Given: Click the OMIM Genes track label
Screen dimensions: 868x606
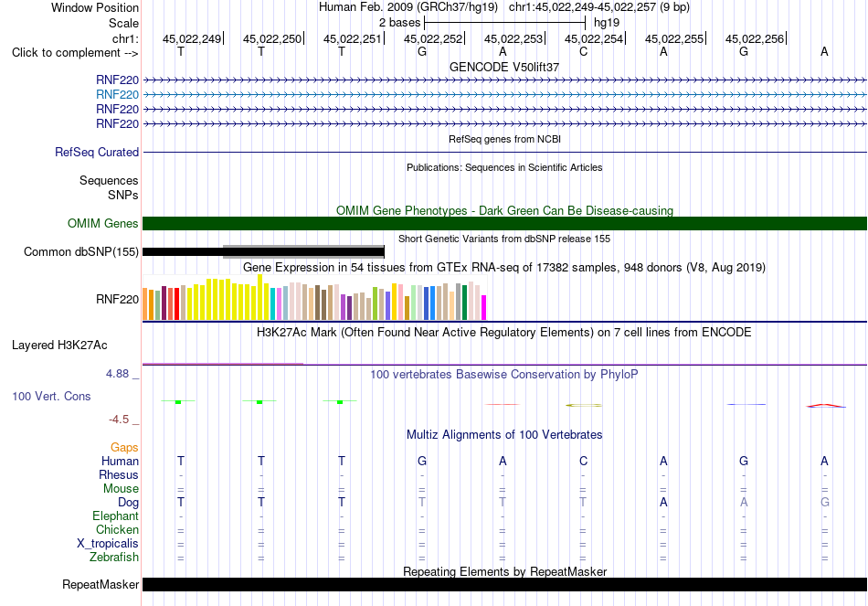Looking at the screenshot, I should [103, 223].
